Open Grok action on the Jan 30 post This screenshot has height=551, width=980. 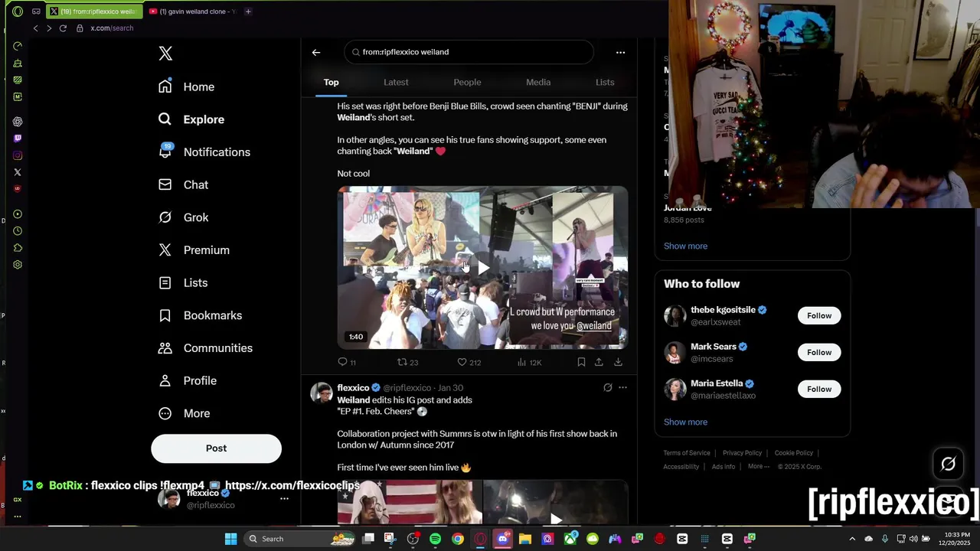click(608, 388)
